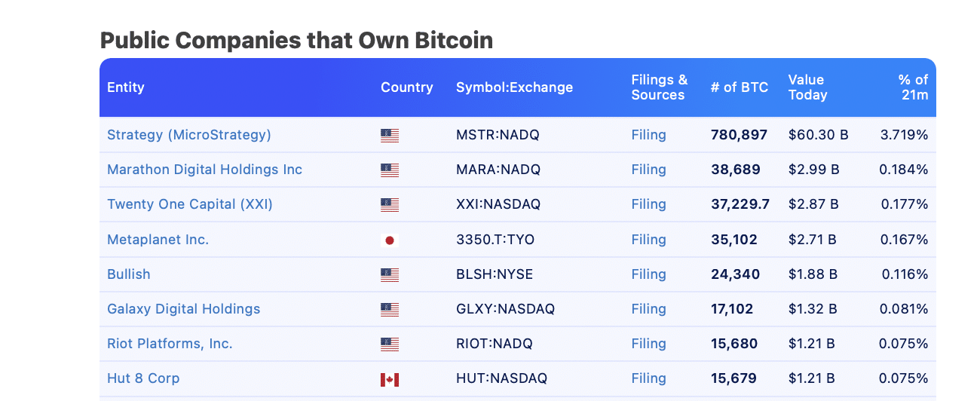Viewport: 980px width, 401px height.
Task: Click the Canada flag in Hut 8 row
Action: 390,379
